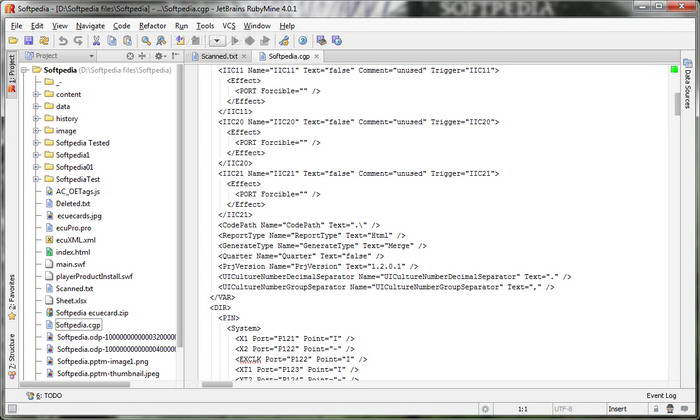Click the Redo arrow icon
The height and width of the screenshot is (420, 700).
click(78, 41)
